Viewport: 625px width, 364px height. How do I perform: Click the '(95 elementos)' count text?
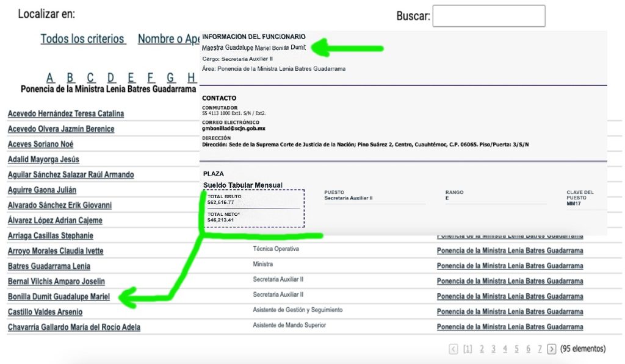click(583, 349)
